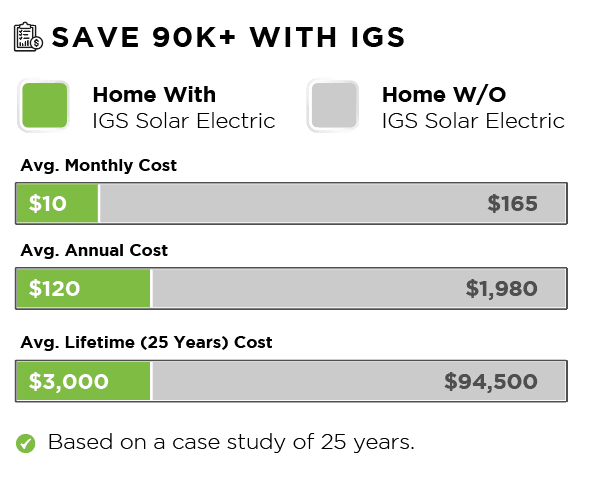Select the green legend swatch
The height and width of the screenshot is (481, 601).
coord(44,106)
